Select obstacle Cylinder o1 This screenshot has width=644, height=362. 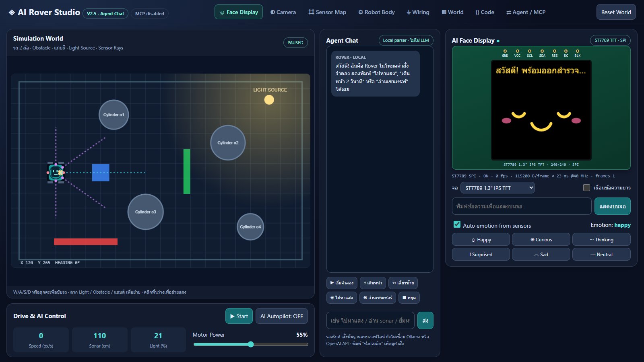pyautogui.click(x=114, y=115)
